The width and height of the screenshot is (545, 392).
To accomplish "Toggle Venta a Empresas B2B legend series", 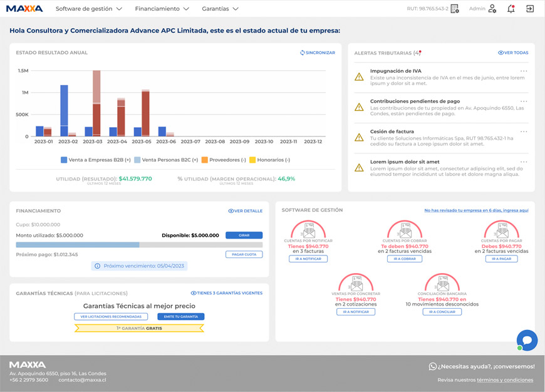I will pyautogui.click(x=96, y=160).
